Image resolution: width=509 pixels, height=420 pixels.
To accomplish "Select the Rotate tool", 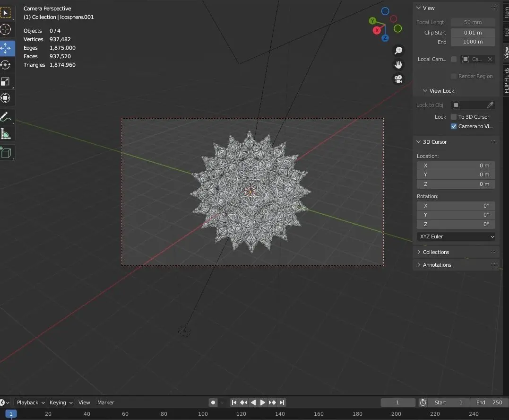I will pyautogui.click(x=6, y=65).
